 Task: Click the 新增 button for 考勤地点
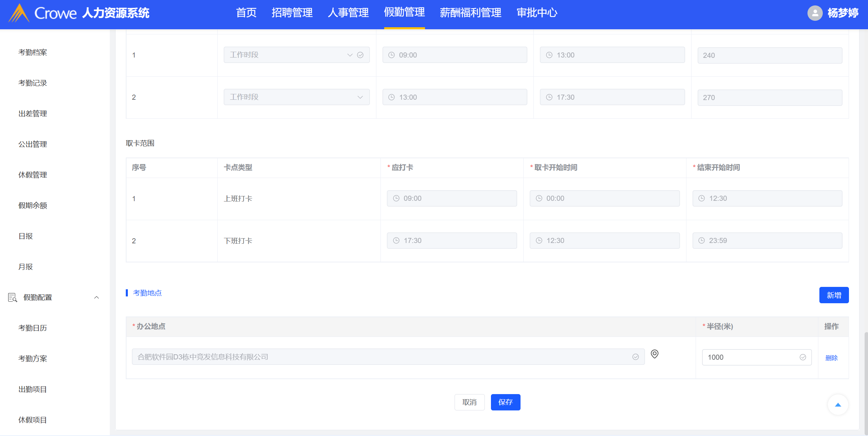tap(834, 295)
